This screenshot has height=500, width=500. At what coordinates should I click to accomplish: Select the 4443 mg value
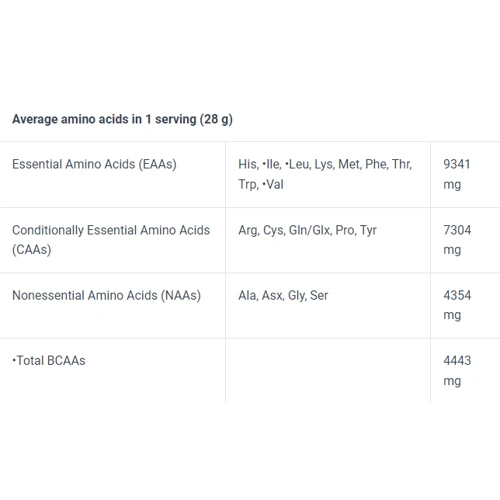pyautogui.click(x=457, y=370)
